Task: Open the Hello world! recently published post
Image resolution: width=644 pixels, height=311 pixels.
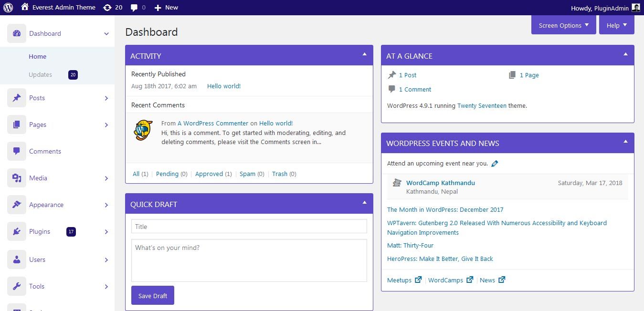Action: (224, 86)
